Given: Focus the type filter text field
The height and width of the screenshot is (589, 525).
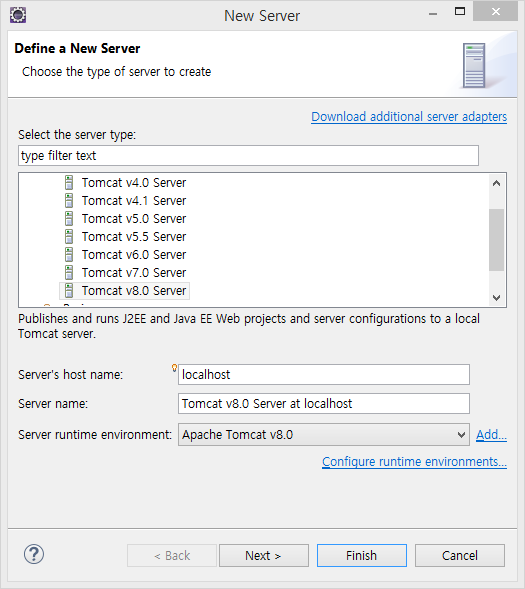Looking at the screenshot, I should [248, 156].
